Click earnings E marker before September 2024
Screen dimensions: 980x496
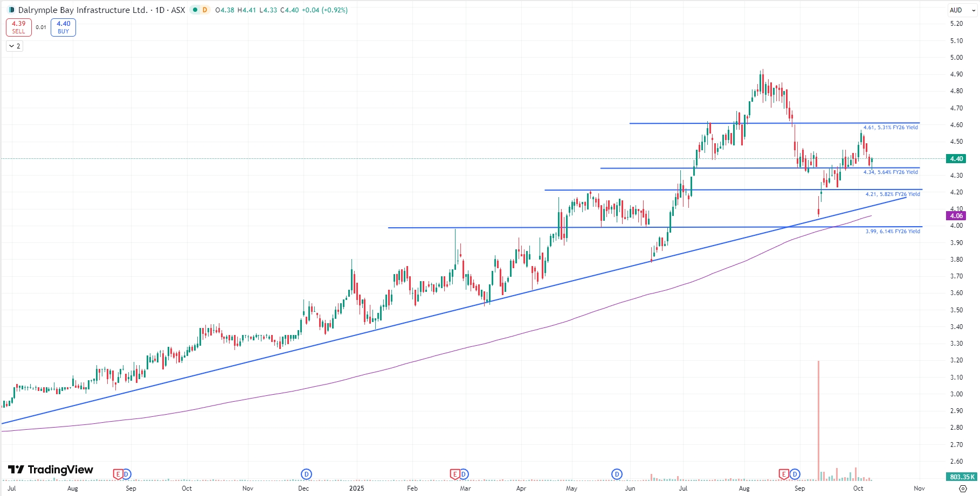[x=118, y=474]
